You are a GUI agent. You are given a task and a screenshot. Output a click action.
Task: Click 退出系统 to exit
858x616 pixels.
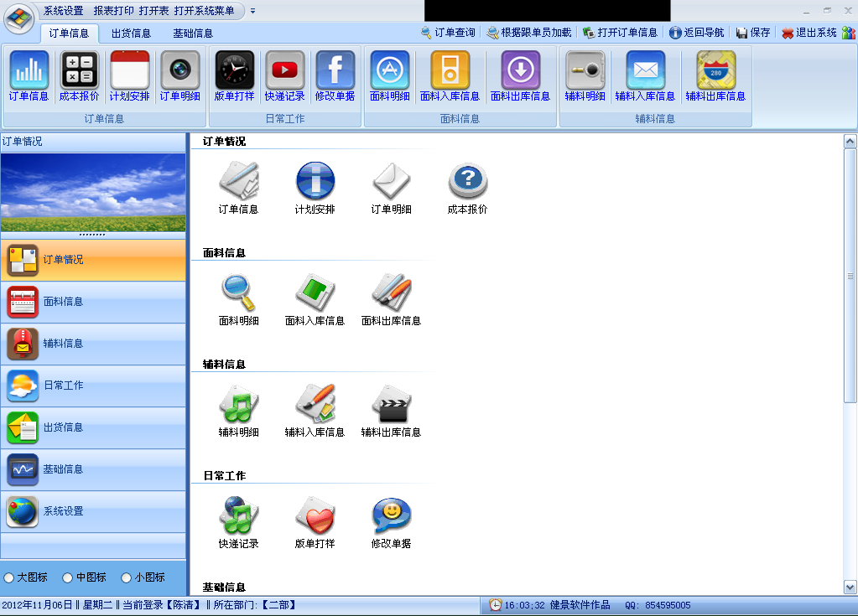tap(809, 33)
